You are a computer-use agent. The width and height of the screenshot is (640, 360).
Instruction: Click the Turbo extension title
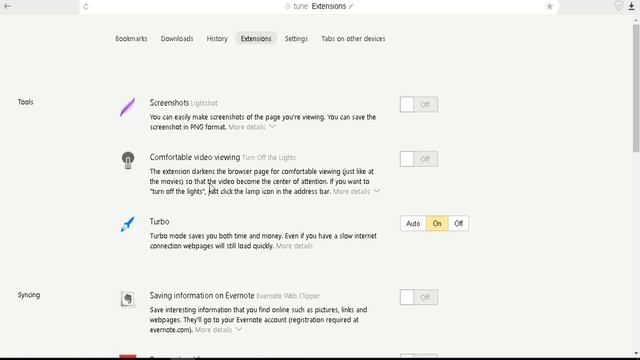(x=159, y=222)
